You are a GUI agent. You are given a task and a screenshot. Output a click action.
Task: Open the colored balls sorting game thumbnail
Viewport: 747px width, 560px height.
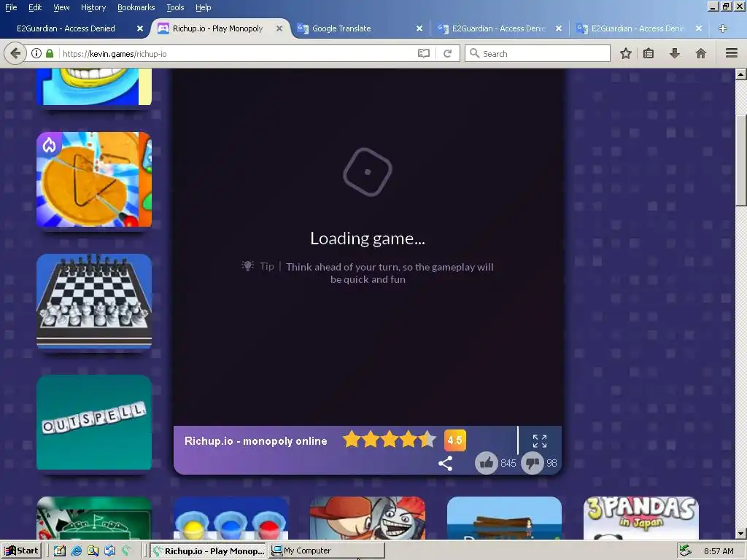[x=231, y=518]
